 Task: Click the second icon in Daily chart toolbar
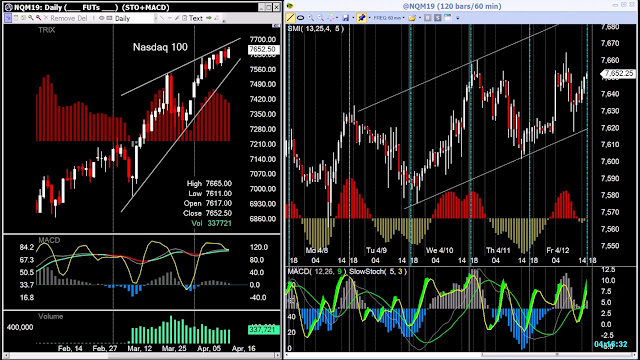(16, 18)
